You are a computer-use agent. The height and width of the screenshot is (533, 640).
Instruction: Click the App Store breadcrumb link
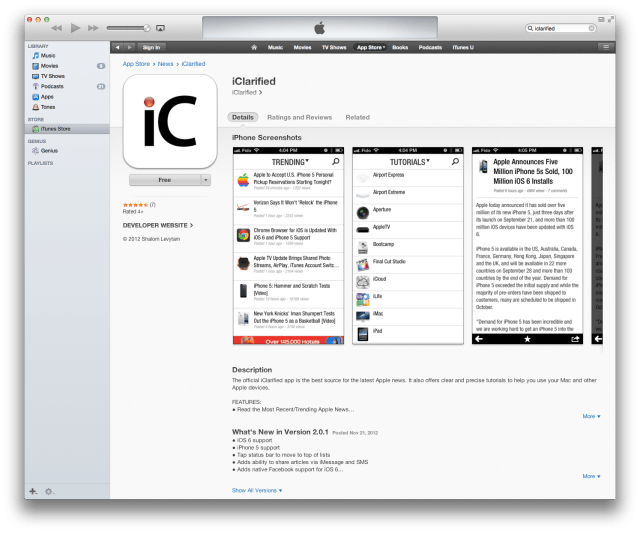pyautogui.click(x=136, y=64)
